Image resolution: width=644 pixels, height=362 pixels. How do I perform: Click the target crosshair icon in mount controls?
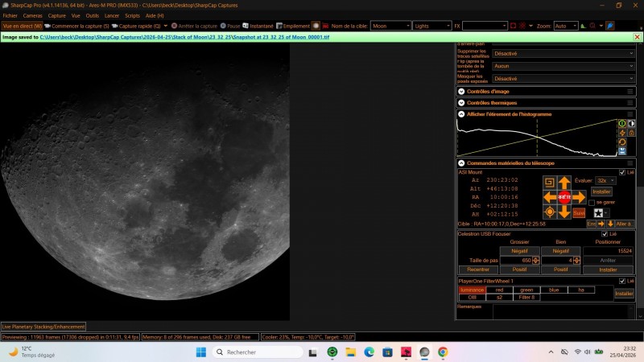[550, 212]
